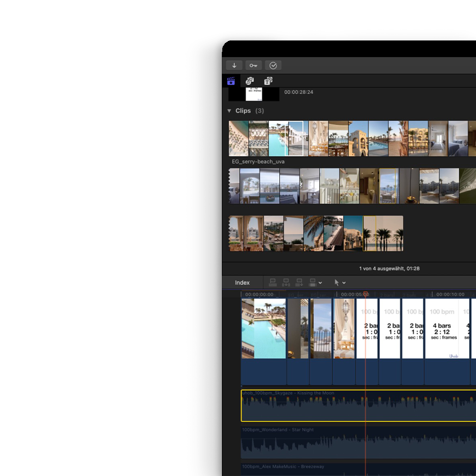Open the media import window via the down-arrow button
This screenshot has height=476, width=476.
(234, 65)
